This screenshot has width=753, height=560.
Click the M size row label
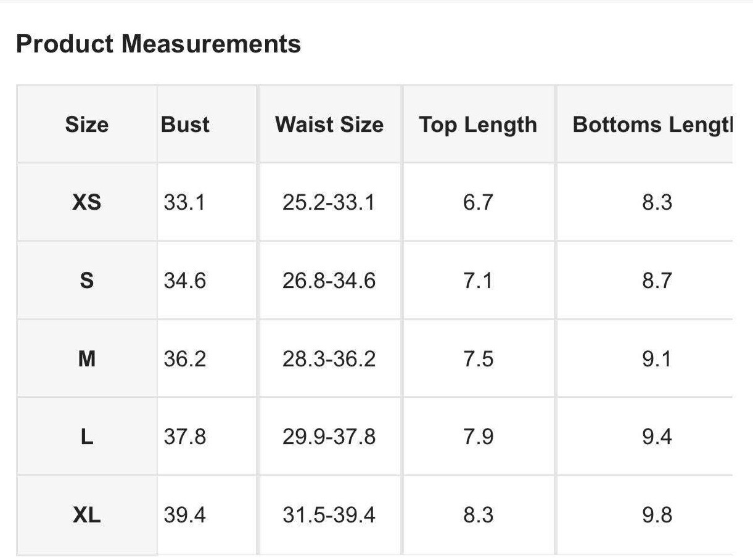pyautogui.click(x=86, y=359)
